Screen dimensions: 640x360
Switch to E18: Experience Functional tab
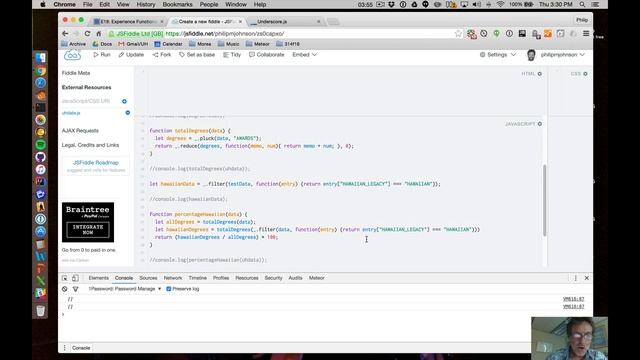128,22
